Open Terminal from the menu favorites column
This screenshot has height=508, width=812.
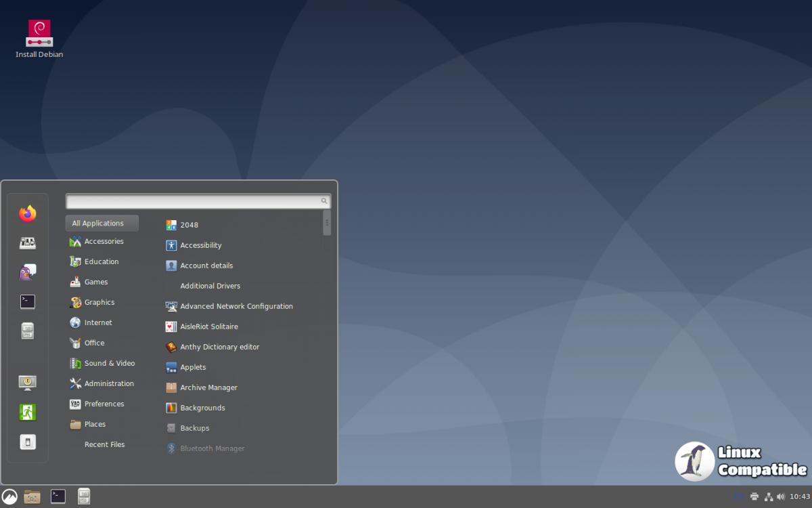pos(28,301)
